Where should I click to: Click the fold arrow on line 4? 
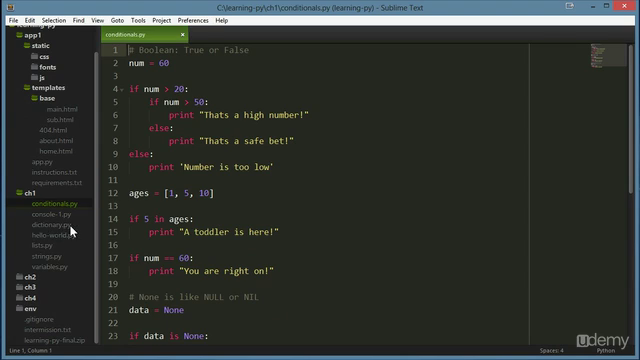point(122,90)
